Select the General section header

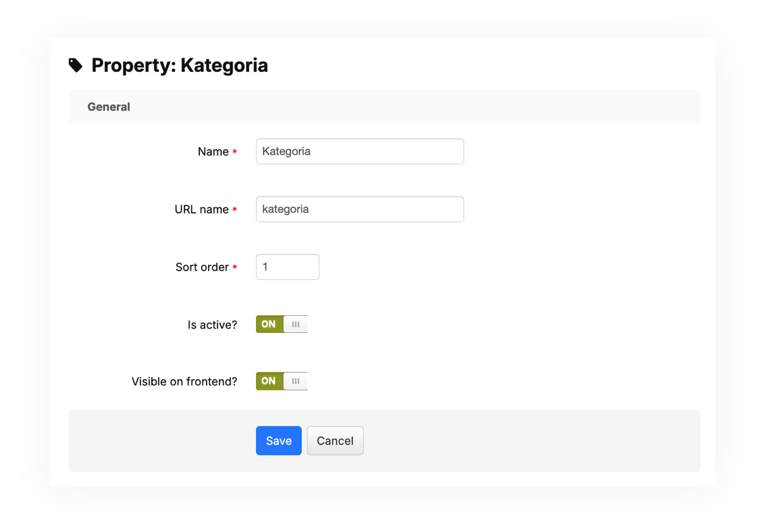[109, 107]
